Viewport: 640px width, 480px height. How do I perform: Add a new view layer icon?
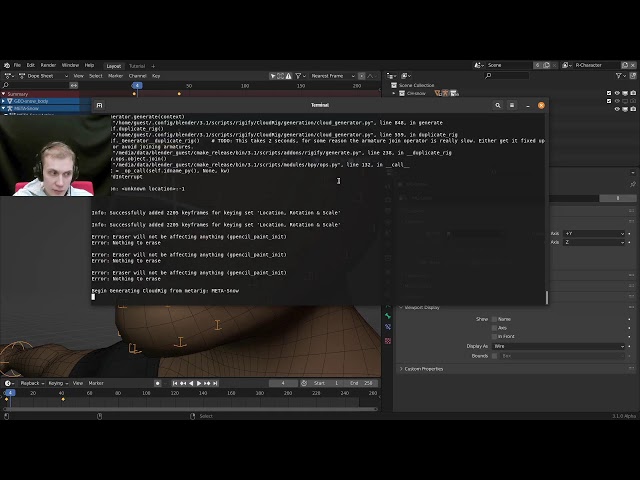625,65
